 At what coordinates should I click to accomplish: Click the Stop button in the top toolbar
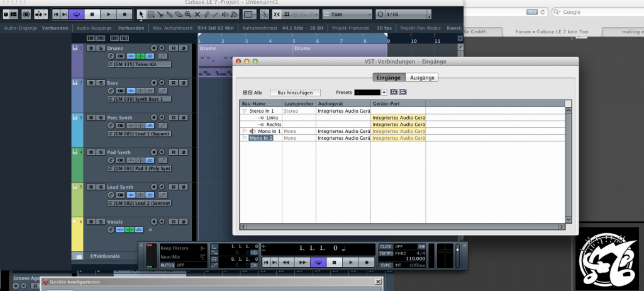click(x=92, y=14)
